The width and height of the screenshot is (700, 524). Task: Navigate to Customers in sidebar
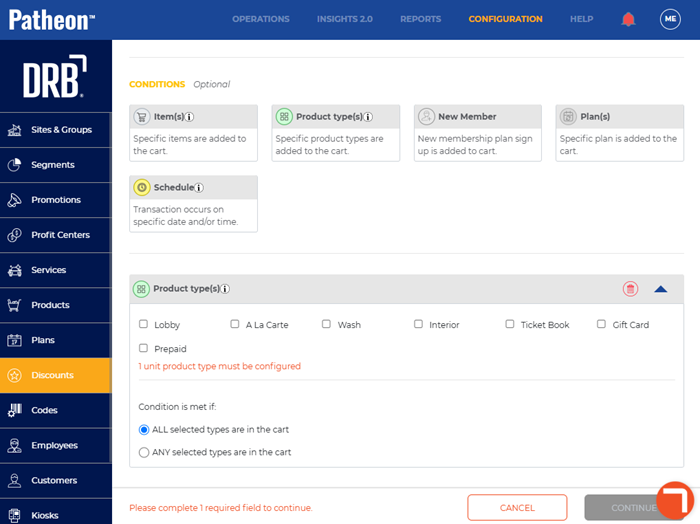pos(55,481)
